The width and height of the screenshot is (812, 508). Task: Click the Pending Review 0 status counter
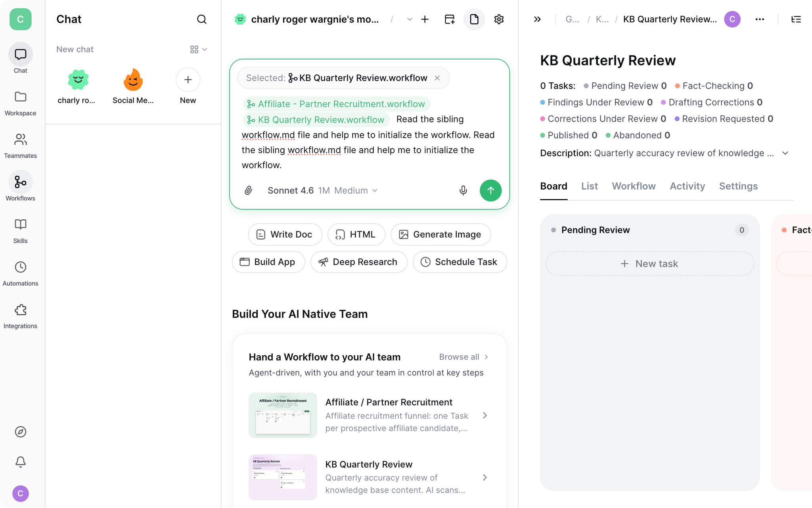pos(625,86)
